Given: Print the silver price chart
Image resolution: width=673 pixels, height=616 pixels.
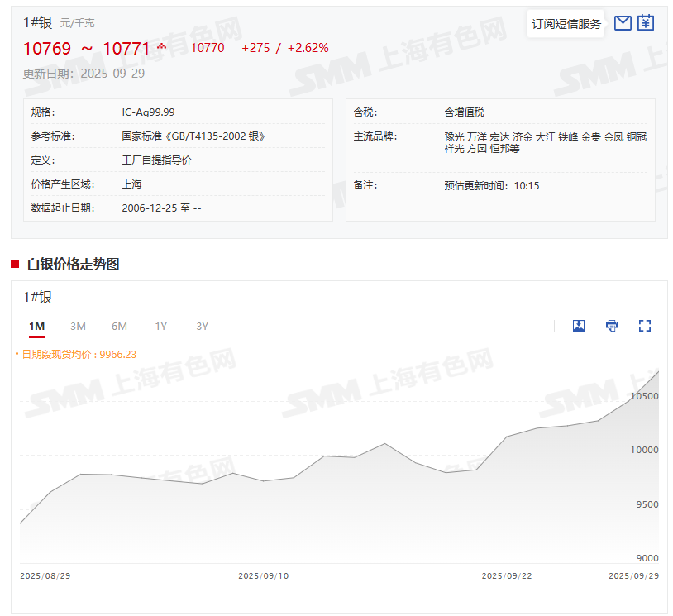Looking at the screenshot, I should (x=612, y=326).
